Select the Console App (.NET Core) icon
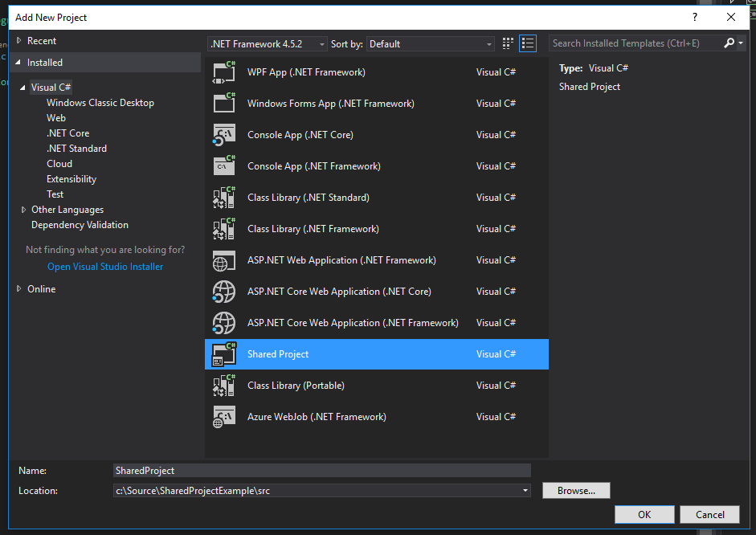This screenshot has width=756, height=535. (224, 135)
